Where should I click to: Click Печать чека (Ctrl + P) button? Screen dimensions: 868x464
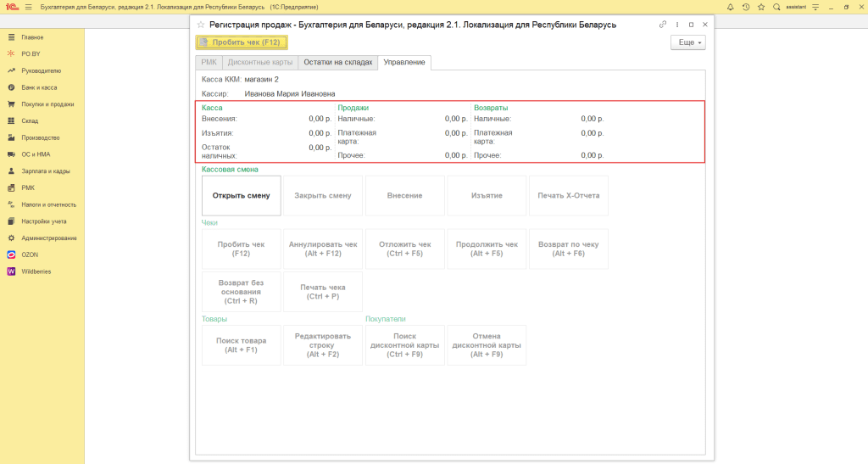323,292
